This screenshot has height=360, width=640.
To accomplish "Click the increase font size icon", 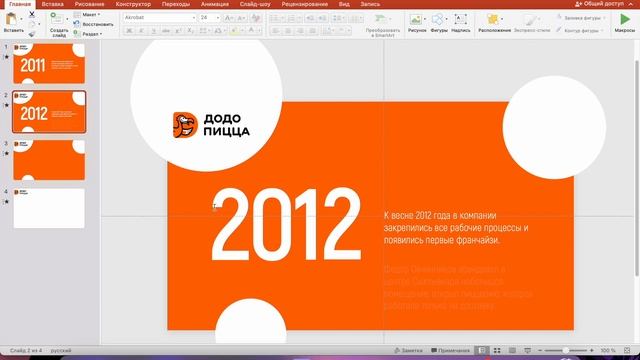I will (229, 18).
